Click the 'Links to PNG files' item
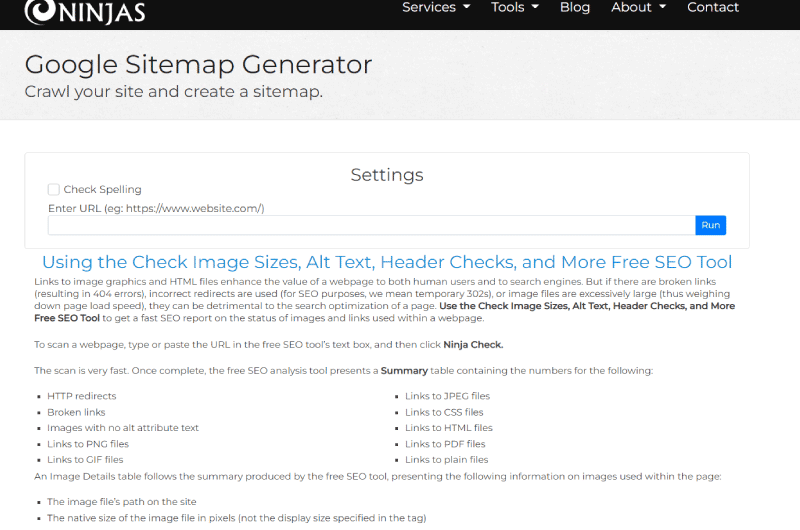Image resolution: width=800 pixels, height=530 pixels. 88,444
